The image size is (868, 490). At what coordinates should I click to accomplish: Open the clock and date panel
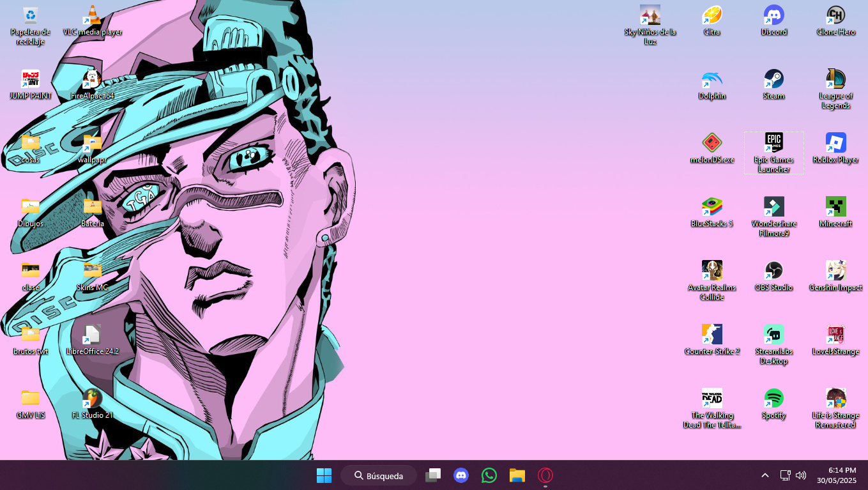837,475
